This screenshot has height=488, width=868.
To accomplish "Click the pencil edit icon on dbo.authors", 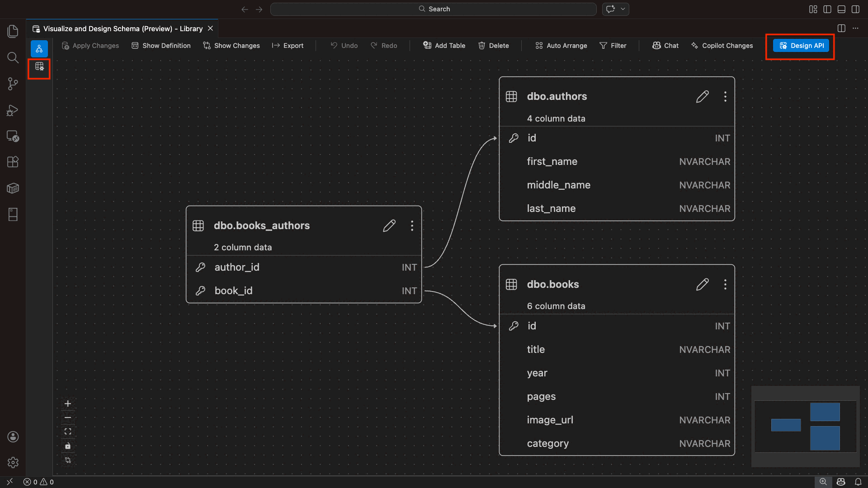I will [x=702, y=96].
